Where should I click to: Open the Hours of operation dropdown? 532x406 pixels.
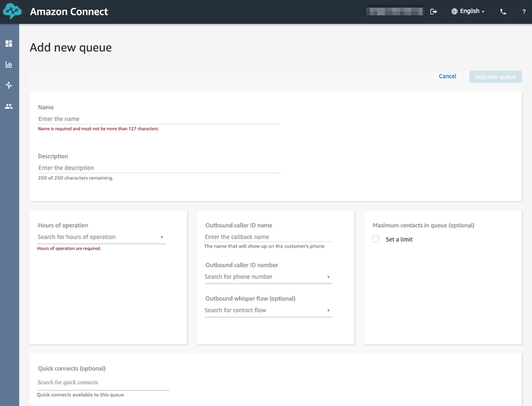pos(102,237)
